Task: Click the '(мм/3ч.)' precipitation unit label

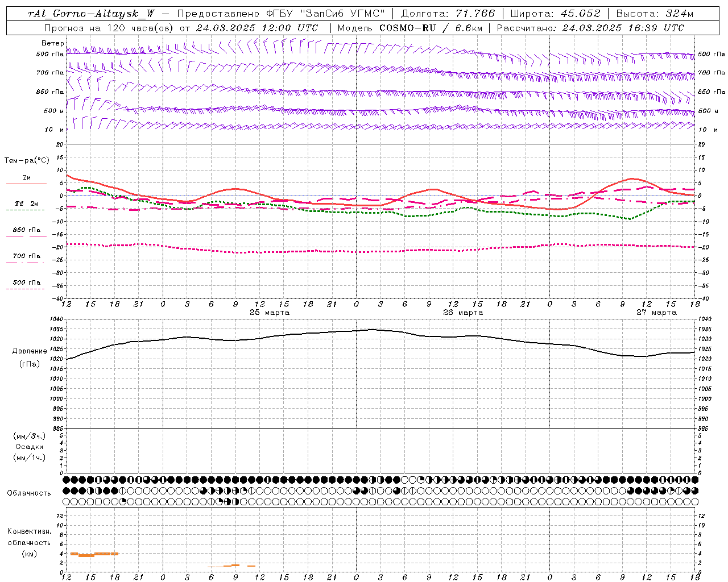Action: pyautogui.click(x=30, y=436)
